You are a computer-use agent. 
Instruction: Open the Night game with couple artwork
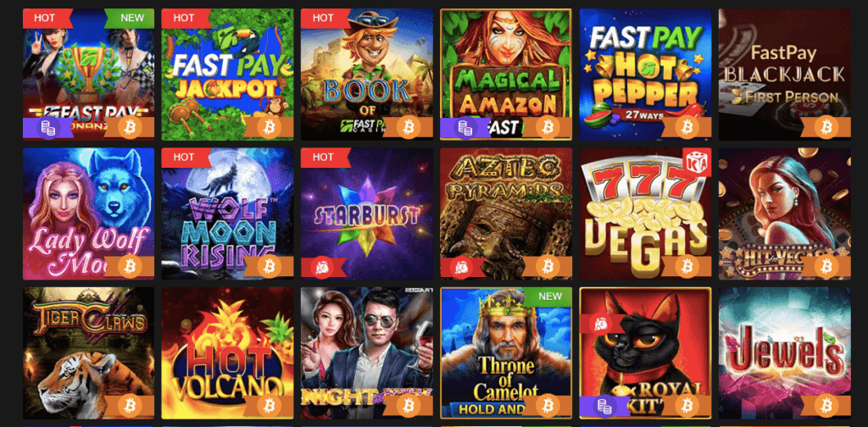(x=367, y=353)
